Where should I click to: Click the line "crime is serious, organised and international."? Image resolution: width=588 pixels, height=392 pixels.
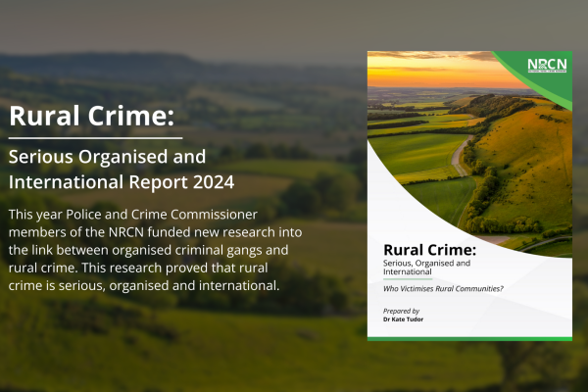click(144, 285)
